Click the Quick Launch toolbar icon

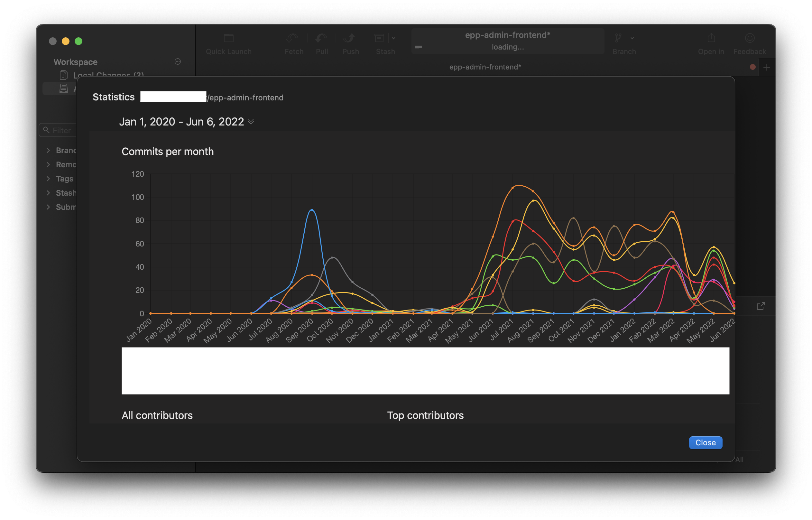click(x=228, y=38)
